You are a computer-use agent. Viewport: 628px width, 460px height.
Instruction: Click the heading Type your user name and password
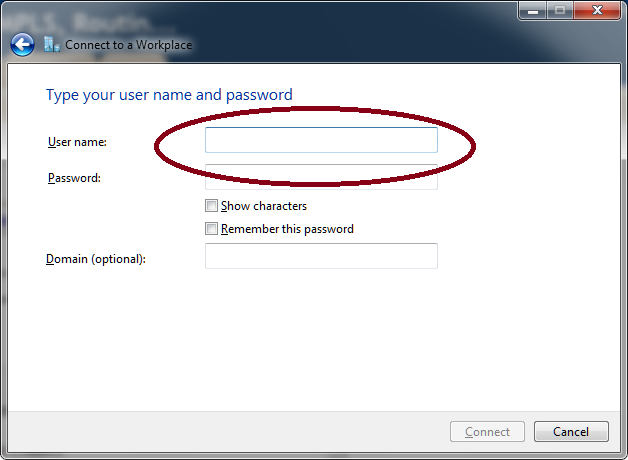(169, 95)
